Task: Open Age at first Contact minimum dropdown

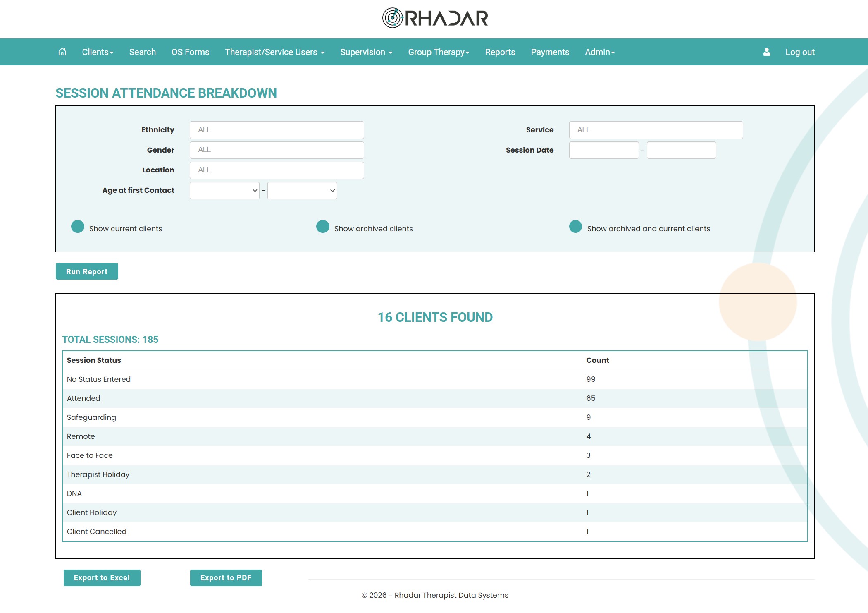Action: (224, 191)
